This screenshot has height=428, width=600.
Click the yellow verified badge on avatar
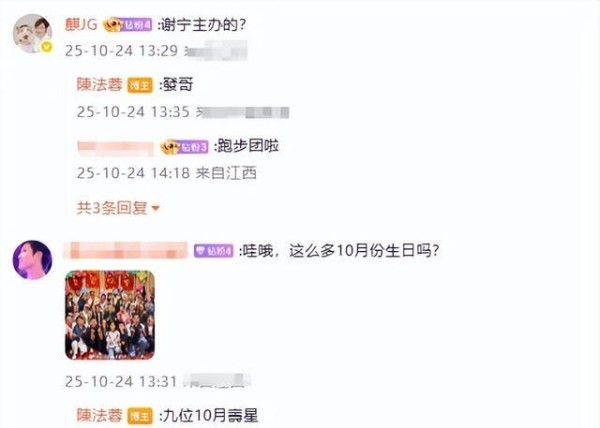coord(47,47)
